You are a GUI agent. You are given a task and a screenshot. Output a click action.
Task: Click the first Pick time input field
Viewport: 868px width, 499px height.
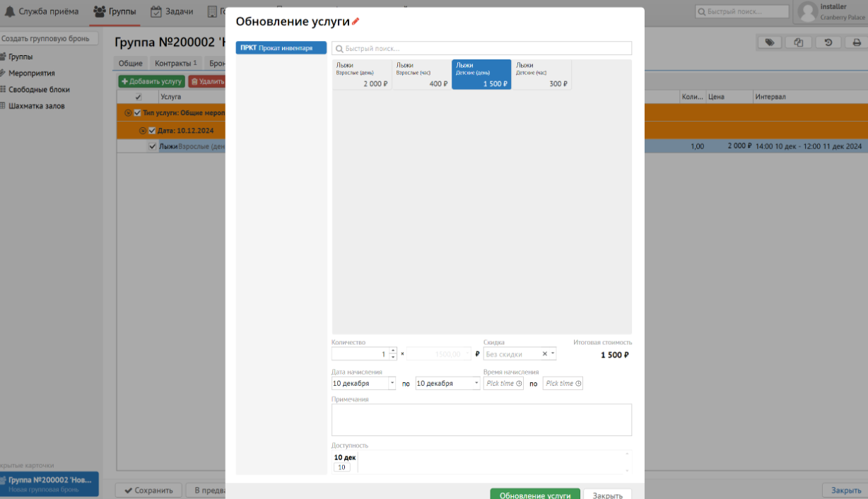tap(503, 383)
